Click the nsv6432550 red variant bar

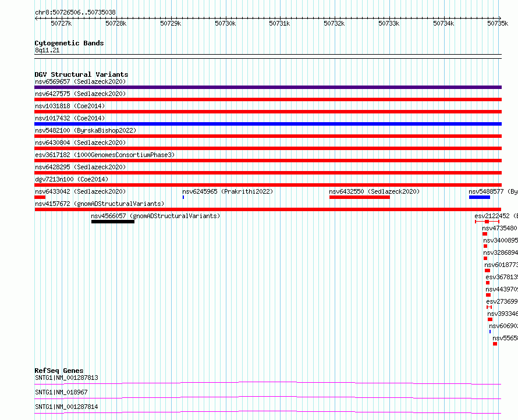tap(360, 197)
